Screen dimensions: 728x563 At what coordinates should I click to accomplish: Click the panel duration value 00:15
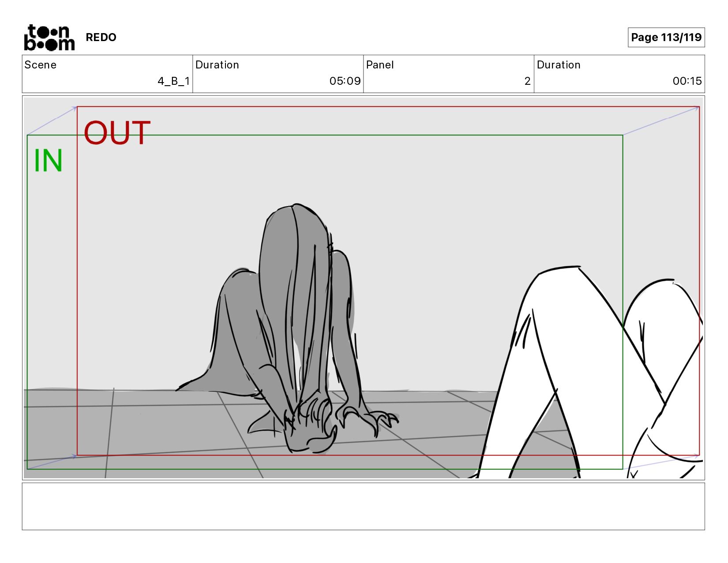click(687, 81)
